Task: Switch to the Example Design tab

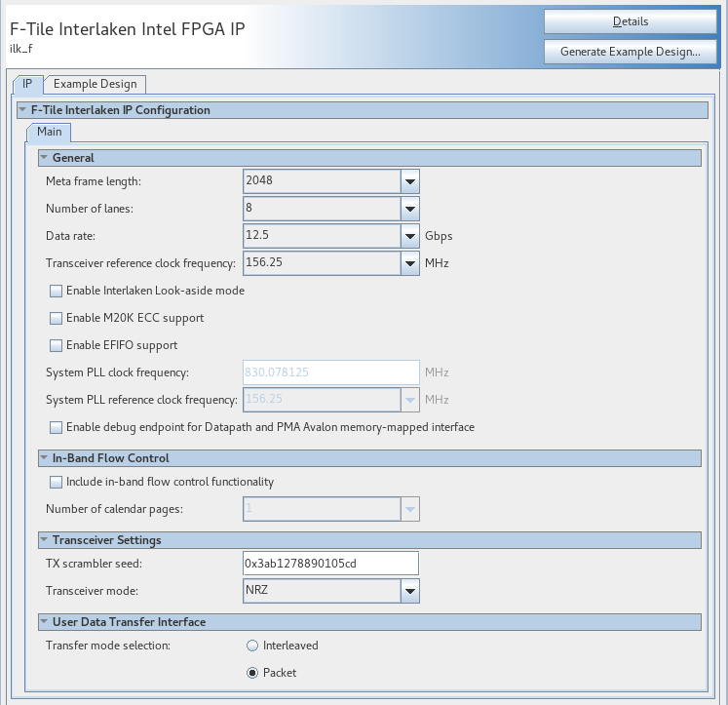Action: click(96, 84)
